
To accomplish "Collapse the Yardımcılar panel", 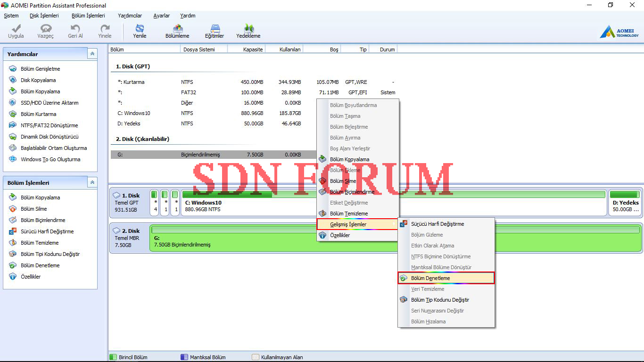I will (92, 54).
